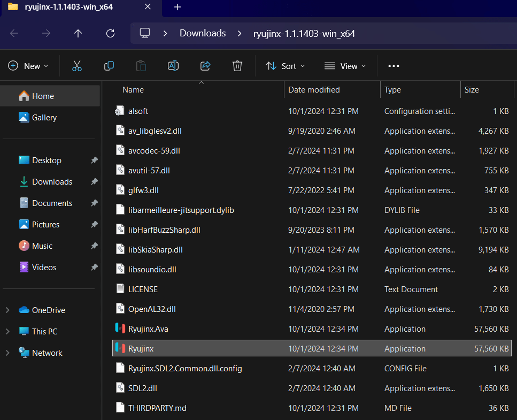Click the Delete trash icon
The height and width of the screenshot is (420, 517).
[x=237, y=66]
